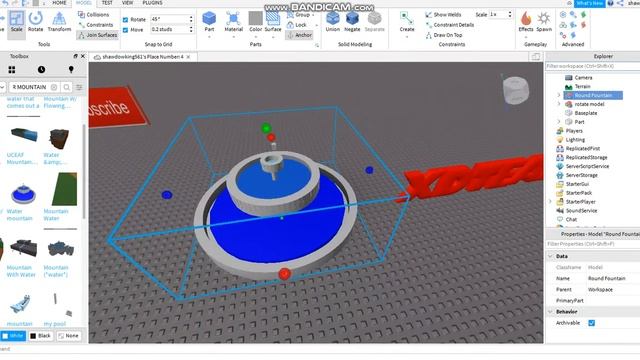Click the Lock tool
Viewport: 640px width, 360px height.
(297, 25)
